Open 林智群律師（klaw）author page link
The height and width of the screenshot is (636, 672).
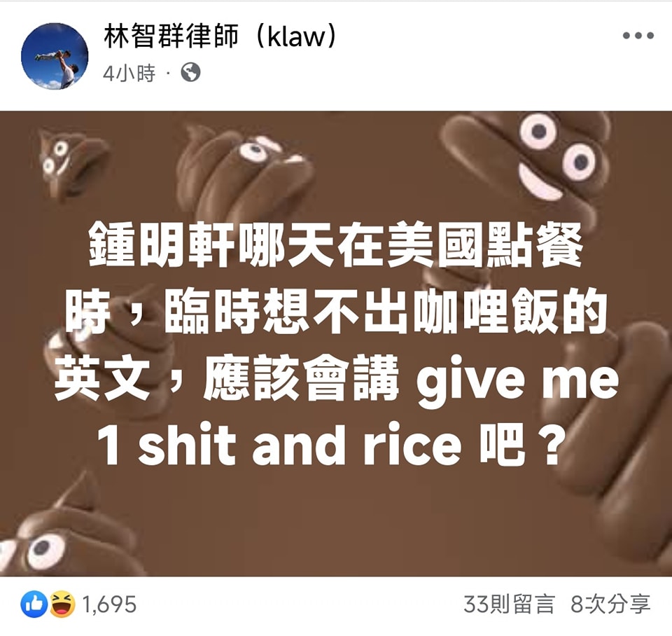point(220,36)
